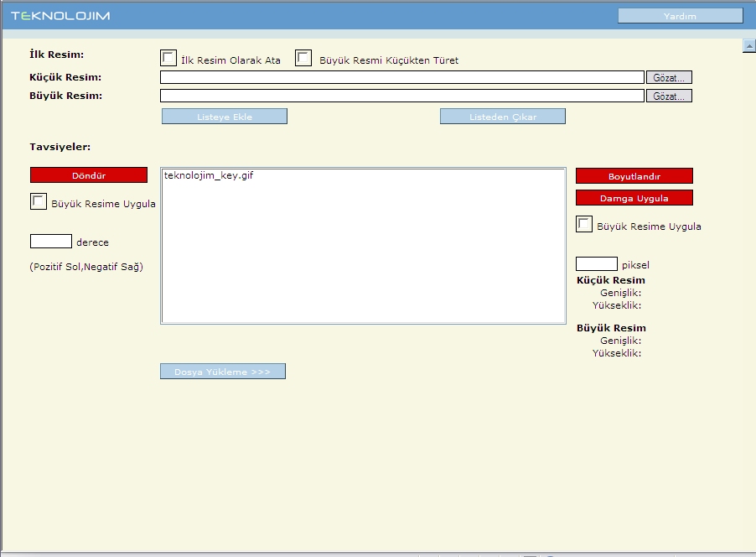The image size is (756, 557).
Task: Click the Teknolojim logo in the header
Action: click(x=60, y=16)
